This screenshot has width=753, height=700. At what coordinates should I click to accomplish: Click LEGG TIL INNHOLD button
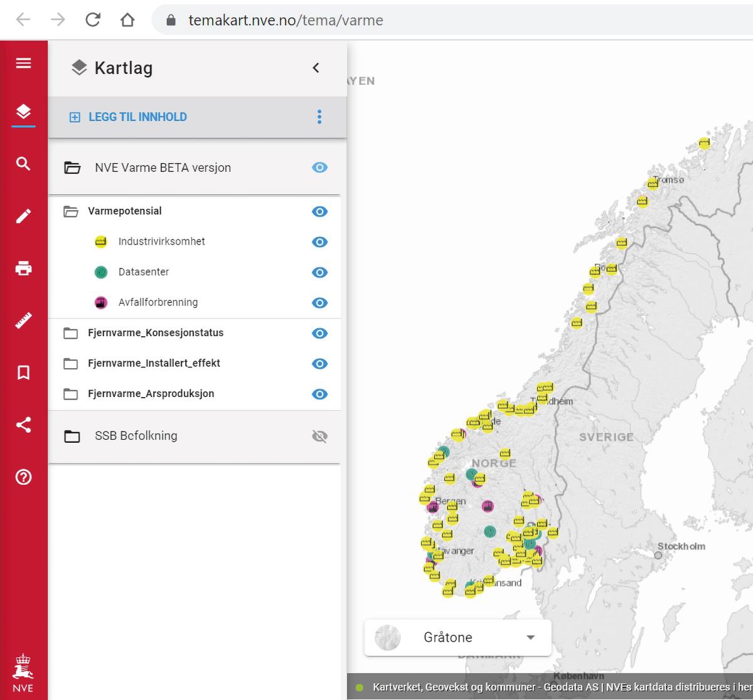click(x=128, y=117)
